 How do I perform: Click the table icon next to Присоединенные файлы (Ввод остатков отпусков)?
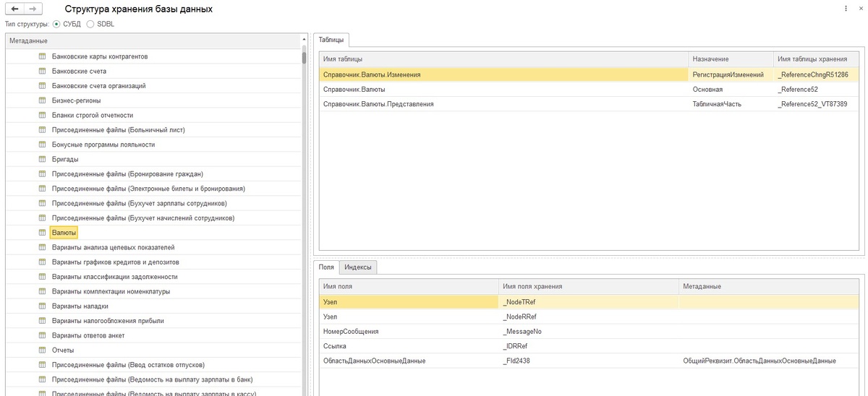[42, 365]
